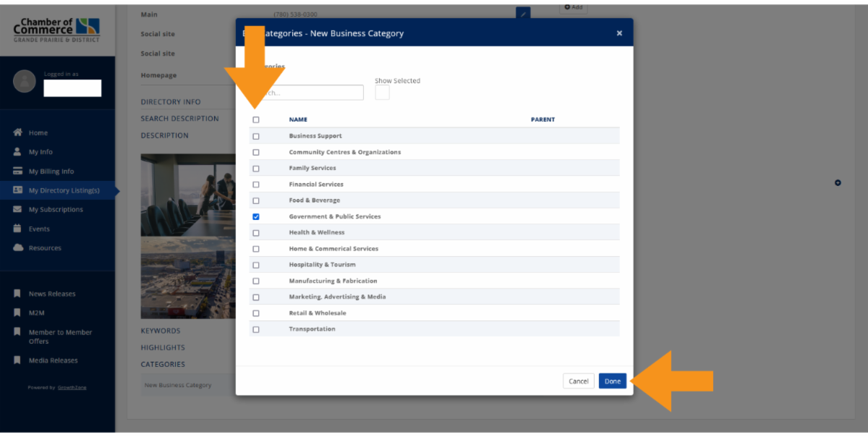
Task: Uncheck the Government & Public Services checkbox
Action: (256, 216)
